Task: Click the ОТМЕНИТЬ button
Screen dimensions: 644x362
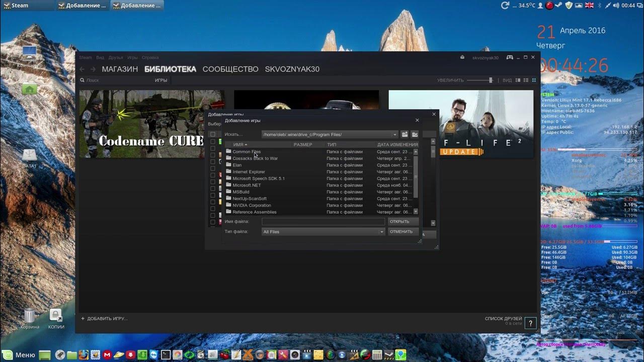Action: [x=403, y=232]
